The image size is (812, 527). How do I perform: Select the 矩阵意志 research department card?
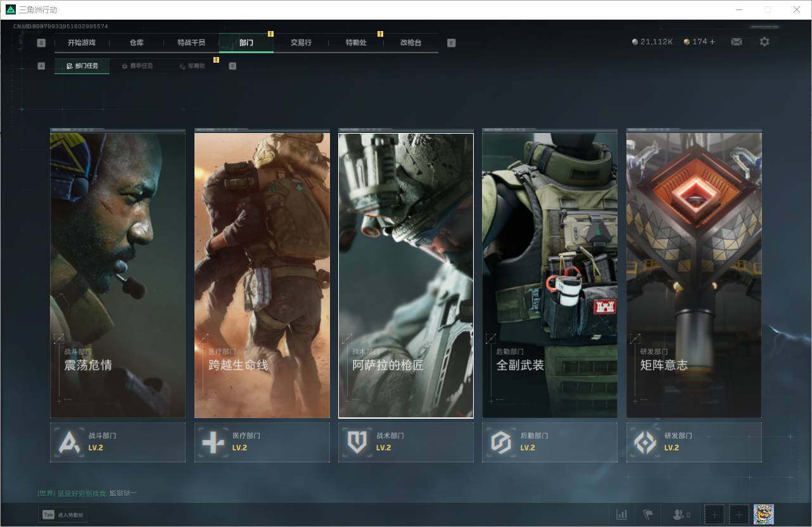694,274
